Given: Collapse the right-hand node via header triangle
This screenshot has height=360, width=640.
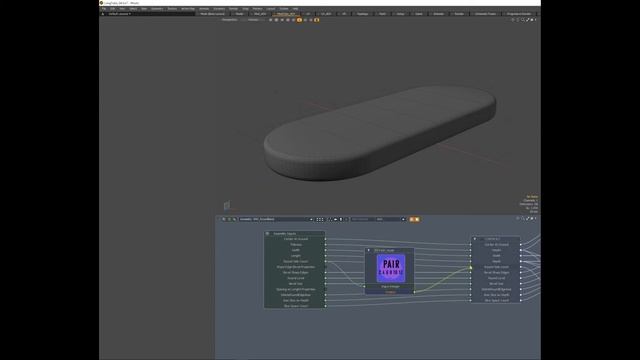Looking at the screenshot, I should coord(475,239).
